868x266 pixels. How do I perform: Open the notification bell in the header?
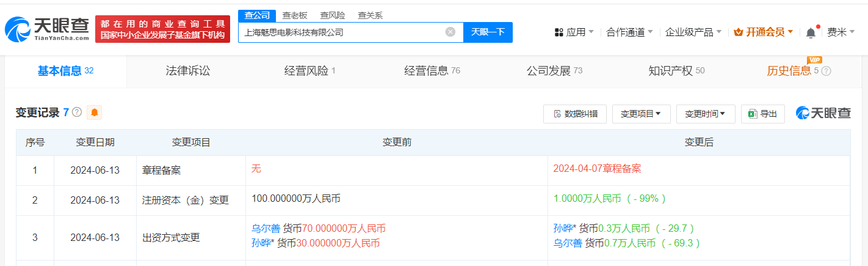pos(811,32)
